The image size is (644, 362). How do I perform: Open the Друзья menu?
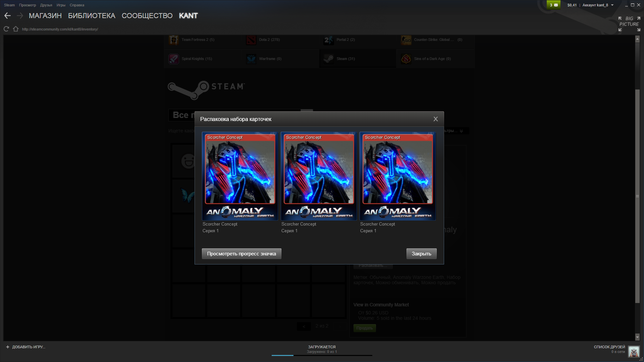(x=46, y=5)
